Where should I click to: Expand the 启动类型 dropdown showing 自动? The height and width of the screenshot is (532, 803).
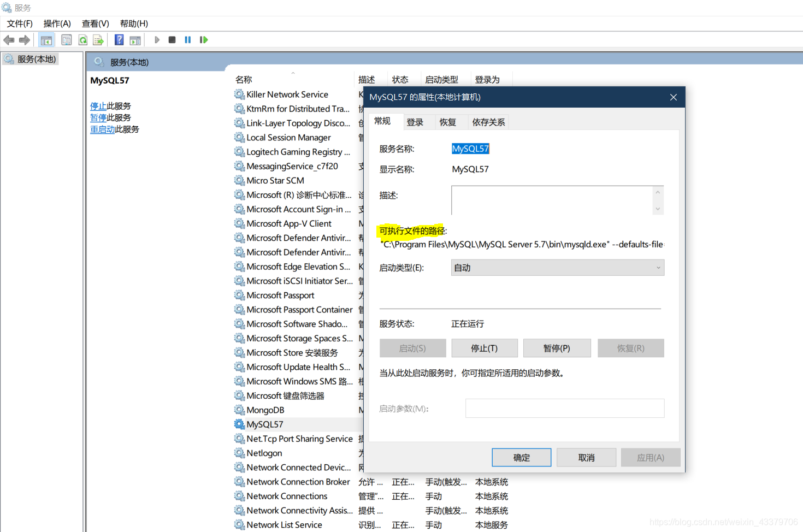coord(558,268)
